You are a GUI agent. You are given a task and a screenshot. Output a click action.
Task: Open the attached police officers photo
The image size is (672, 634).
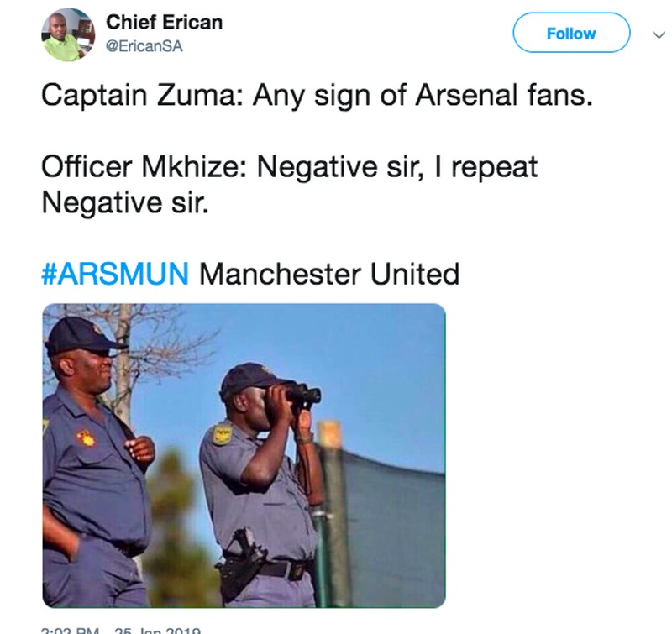click(x=244, y=455)
